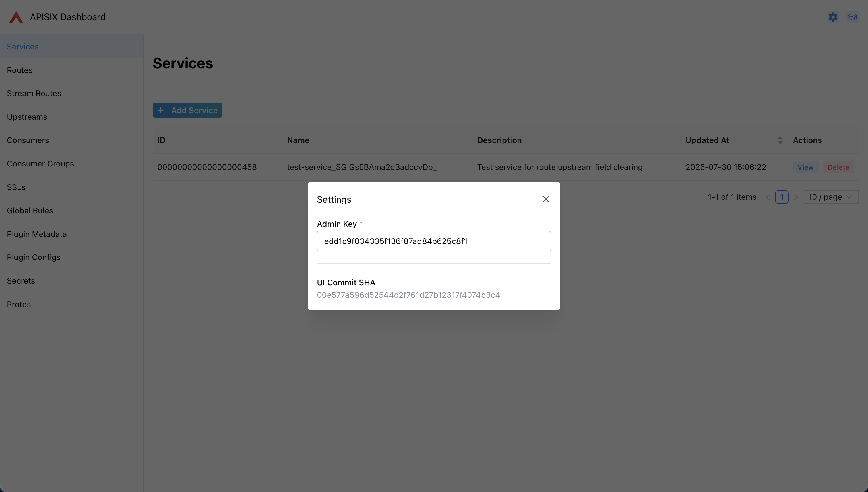This screenshot has width=868, height=492.
Task: Click the Admin Key input field
Action: 433,241
